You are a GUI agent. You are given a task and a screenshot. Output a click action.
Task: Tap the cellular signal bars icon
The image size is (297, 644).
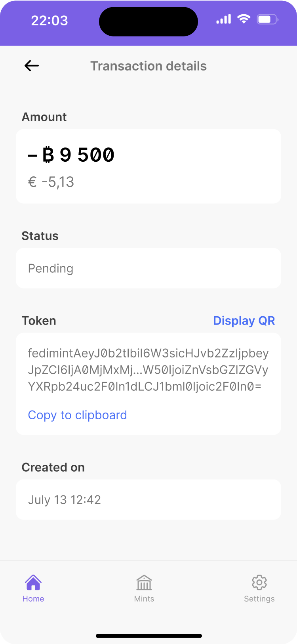pos(224,19)
